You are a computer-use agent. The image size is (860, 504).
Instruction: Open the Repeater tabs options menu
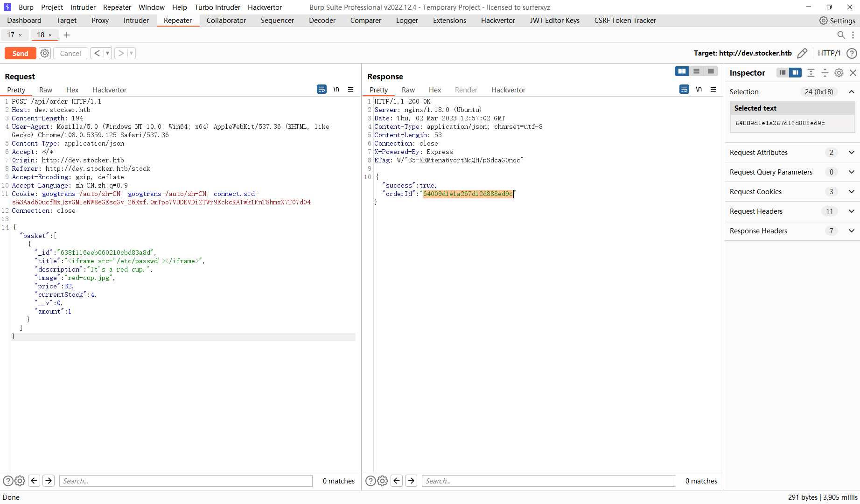click(853, 35)
